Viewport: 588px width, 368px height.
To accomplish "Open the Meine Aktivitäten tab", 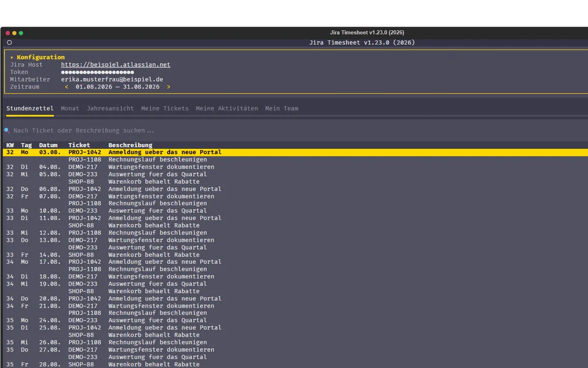I will click(x=227, y=109).
